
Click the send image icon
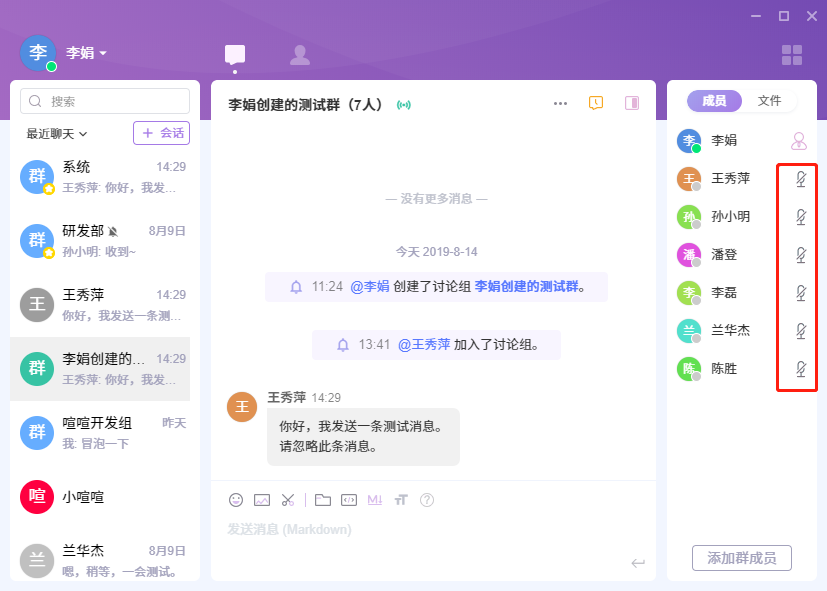click(x=262, y=499)
